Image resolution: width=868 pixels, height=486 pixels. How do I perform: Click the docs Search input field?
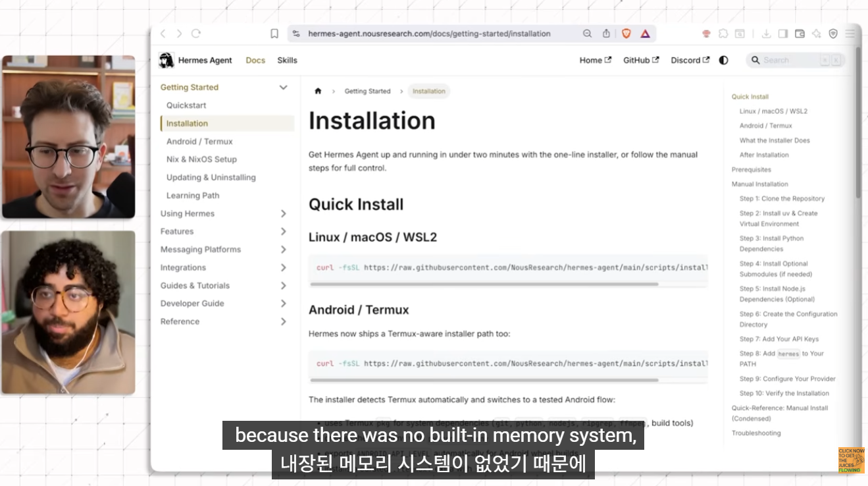coord(795,60)
